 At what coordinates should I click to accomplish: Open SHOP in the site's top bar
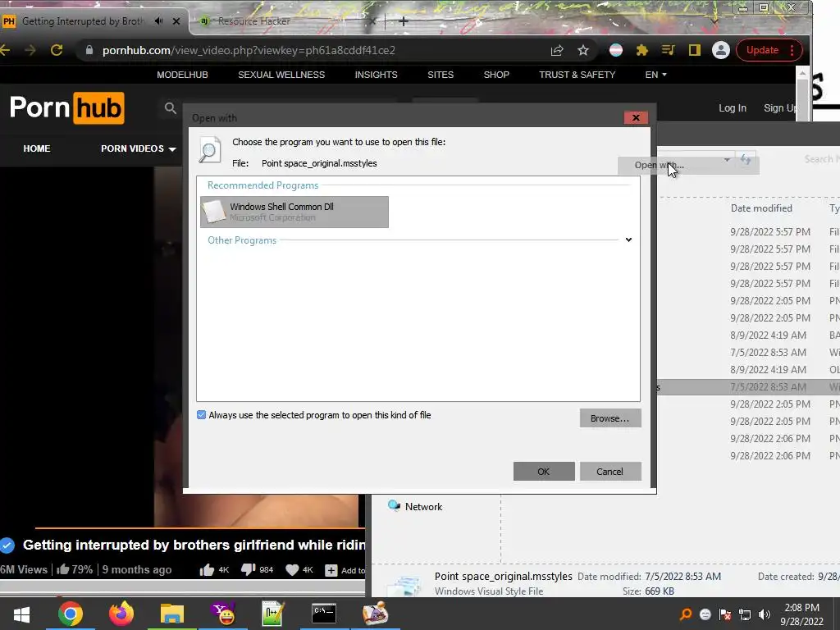[x=496, y=75]
